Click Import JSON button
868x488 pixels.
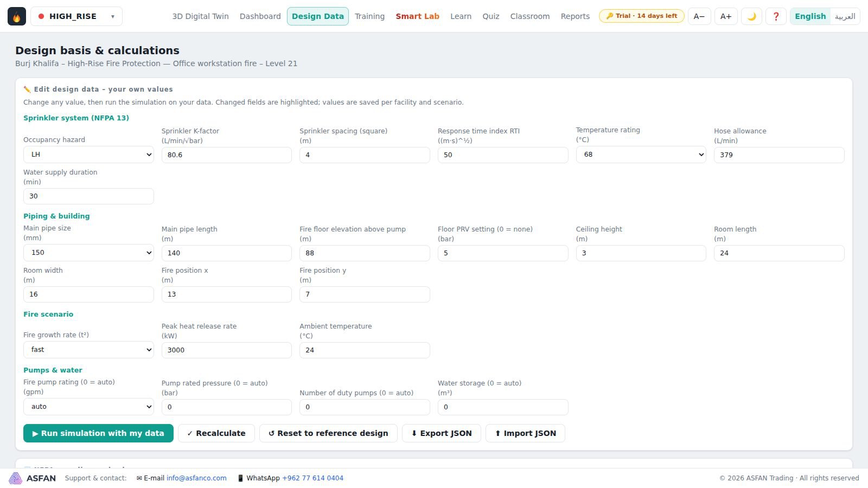525,433
